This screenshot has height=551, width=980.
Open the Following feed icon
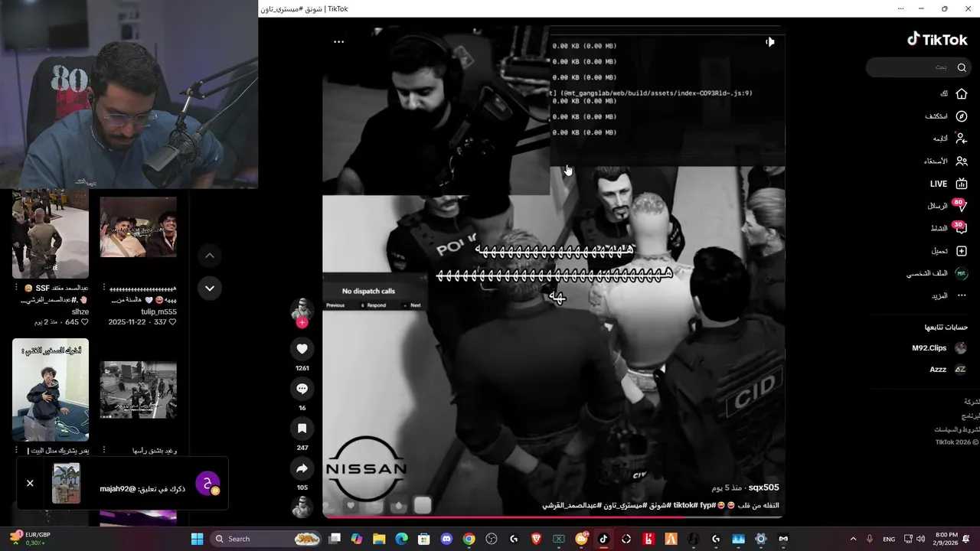tap(962, 139)
